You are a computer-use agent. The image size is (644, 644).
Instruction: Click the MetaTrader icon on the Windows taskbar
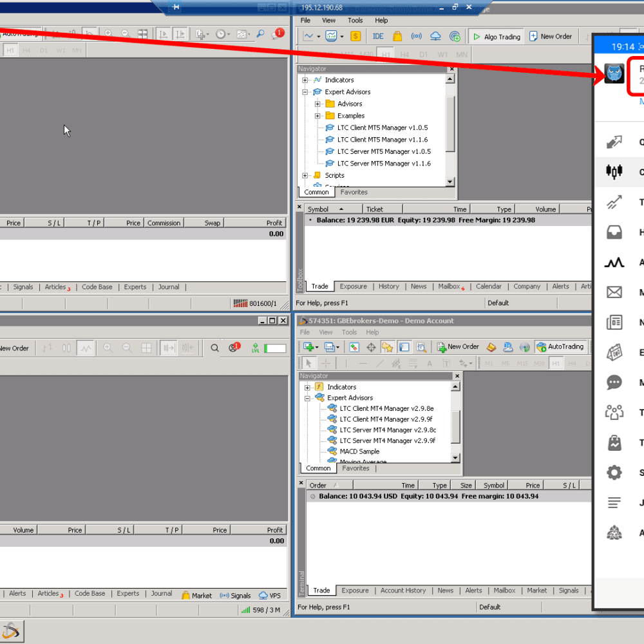point(12,631)
